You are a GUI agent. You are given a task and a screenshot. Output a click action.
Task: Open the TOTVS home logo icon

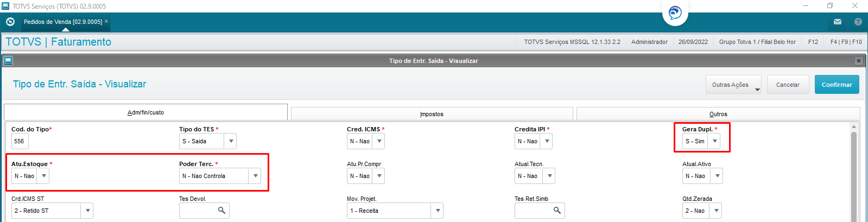click(10, 22)
